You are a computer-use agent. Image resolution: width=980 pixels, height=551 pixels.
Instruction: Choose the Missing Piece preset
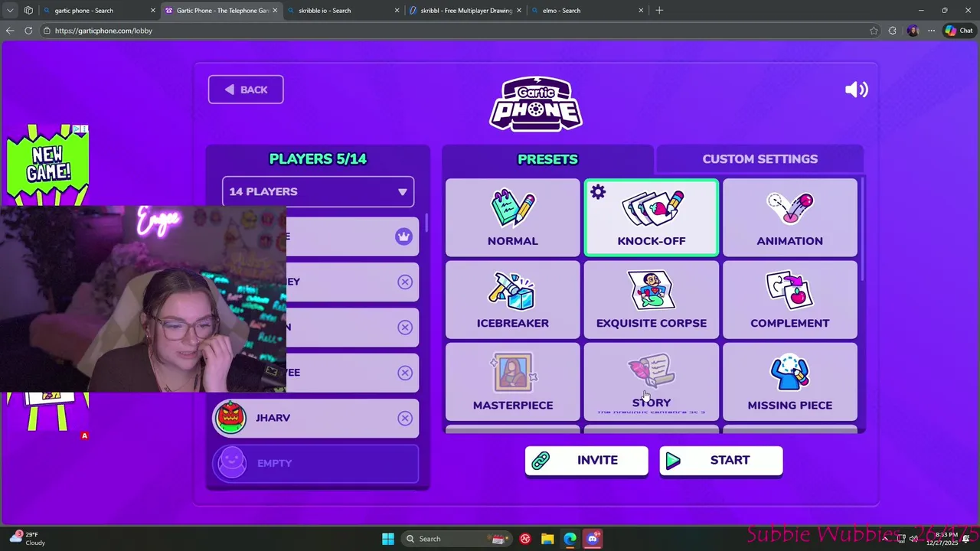pyautogui.click(x=789, y=382)
